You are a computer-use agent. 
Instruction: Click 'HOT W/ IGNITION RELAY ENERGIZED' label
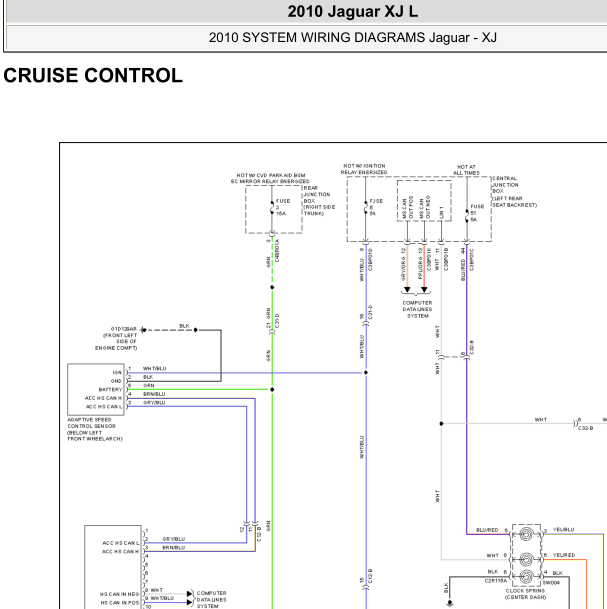tap(364, 169)
